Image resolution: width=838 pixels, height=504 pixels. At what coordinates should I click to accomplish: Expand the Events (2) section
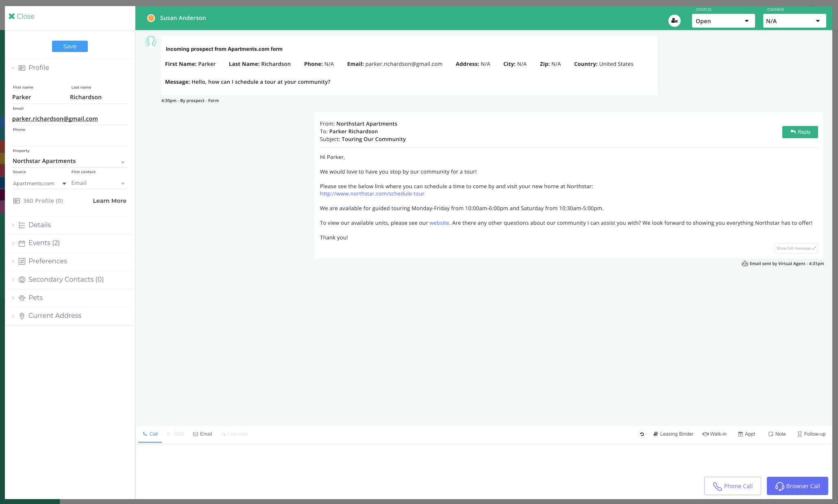tap(44, 243)
